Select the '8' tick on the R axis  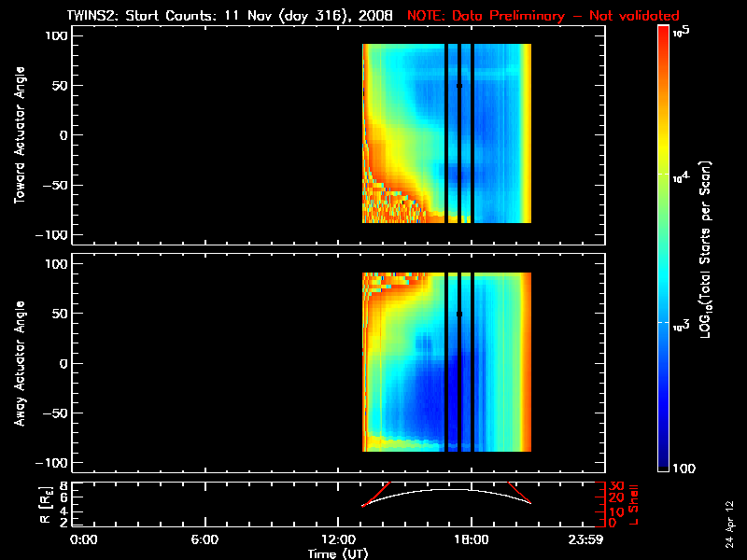(x=62, y=486)
